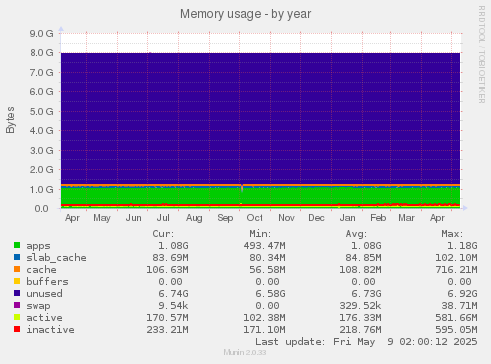
Task: Click the 'active' legend label
Action: click(x=44, y=318)
